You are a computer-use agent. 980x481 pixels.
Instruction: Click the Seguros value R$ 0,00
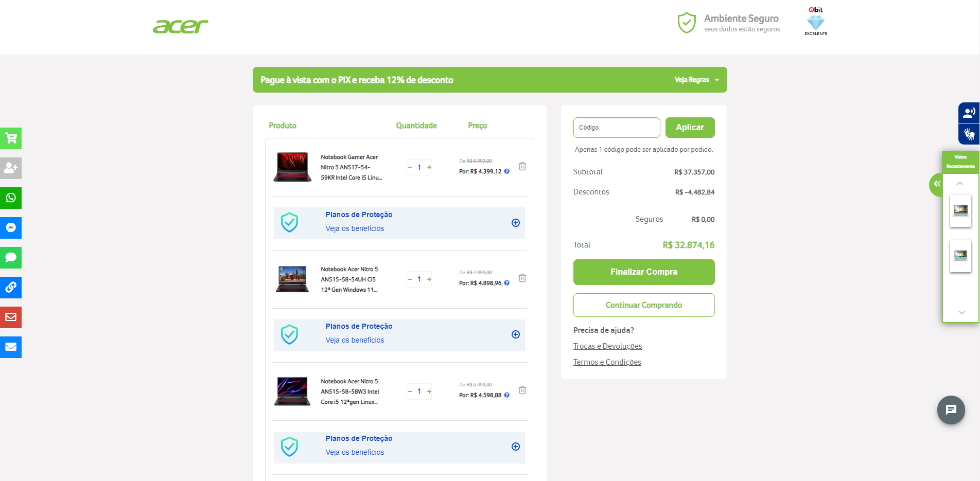pos(703,220)
